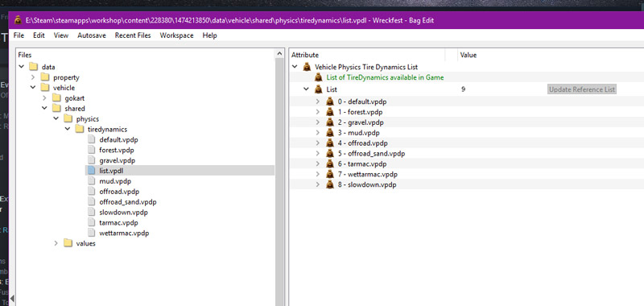Viewport: 644px width, 306px height.
Task: Collapse the tiredynamics folder
Action: coord(68,129)
